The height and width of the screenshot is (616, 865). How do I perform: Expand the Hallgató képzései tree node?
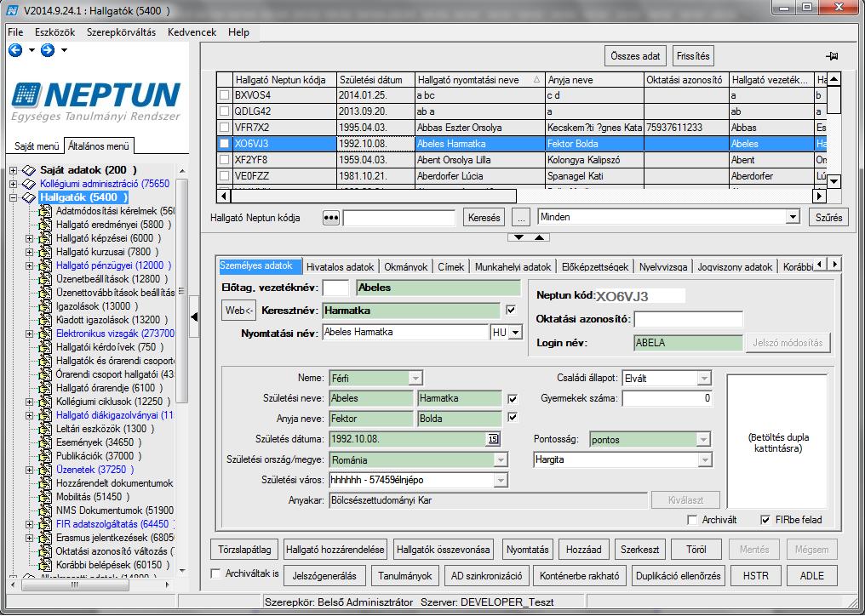coord(29,238)
